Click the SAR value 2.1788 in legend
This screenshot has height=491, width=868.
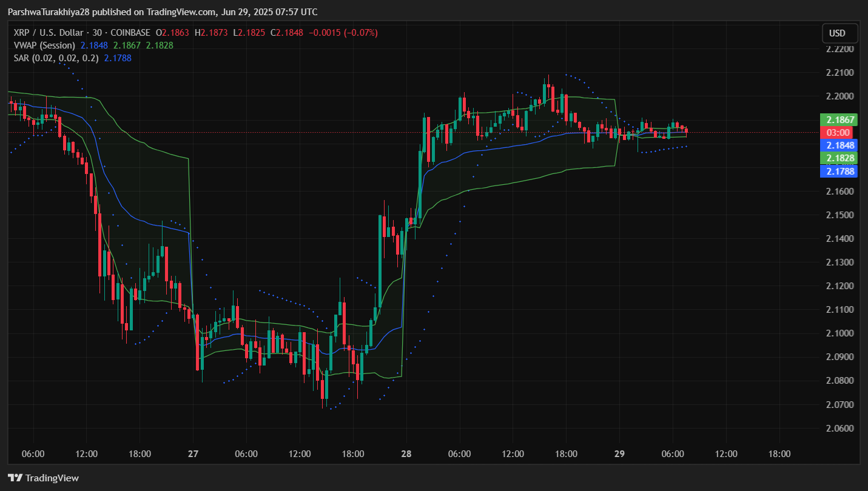(118, 58)
